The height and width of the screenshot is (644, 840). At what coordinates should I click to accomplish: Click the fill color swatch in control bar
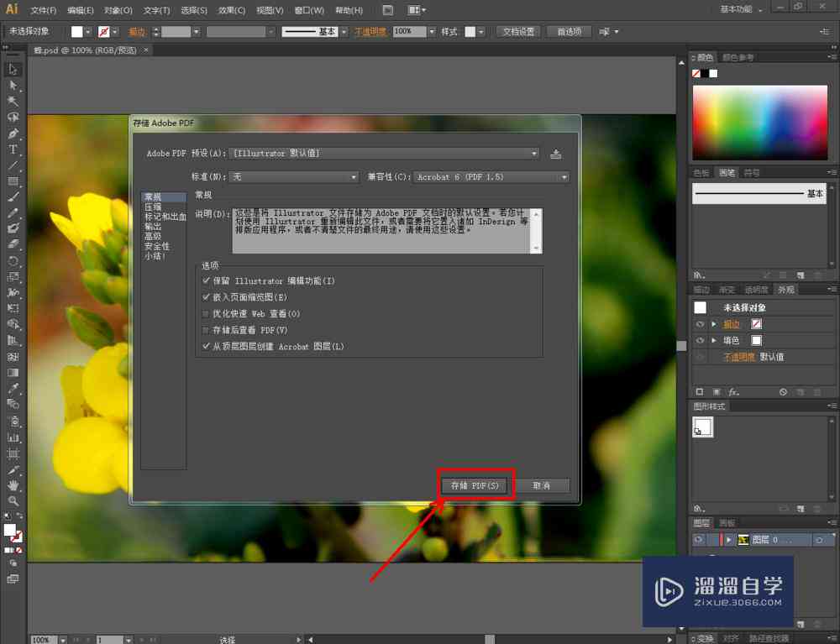tap(76, 32)
